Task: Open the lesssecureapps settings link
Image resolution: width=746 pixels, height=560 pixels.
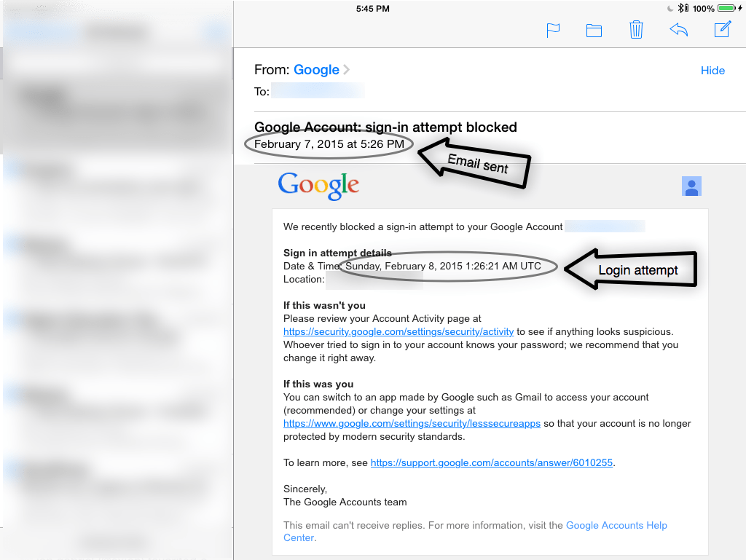Action: click(412, 423)
